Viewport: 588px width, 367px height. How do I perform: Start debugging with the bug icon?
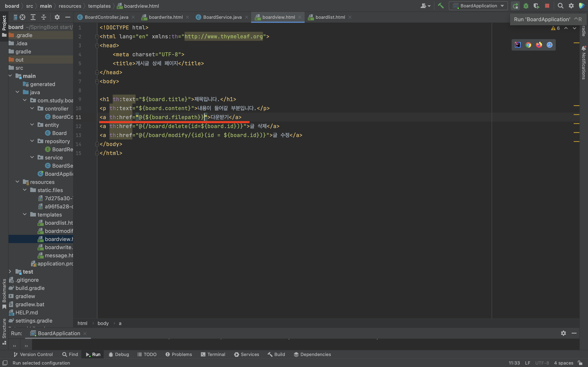pos(526,6)
